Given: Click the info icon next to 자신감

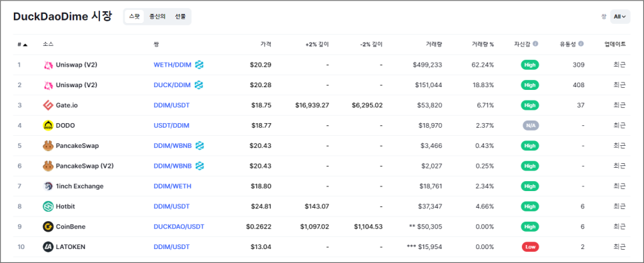Looking at the screenshot, I should pyautogui.click(x=535, y=45).
